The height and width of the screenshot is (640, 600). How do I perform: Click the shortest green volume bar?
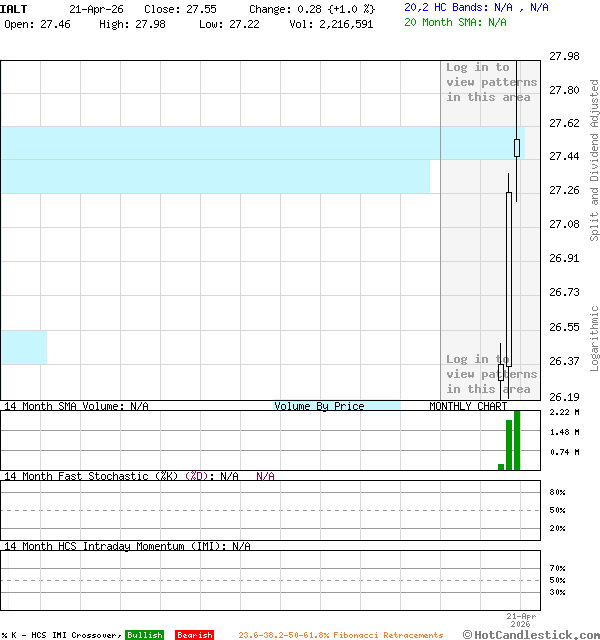tap(501, 466)
